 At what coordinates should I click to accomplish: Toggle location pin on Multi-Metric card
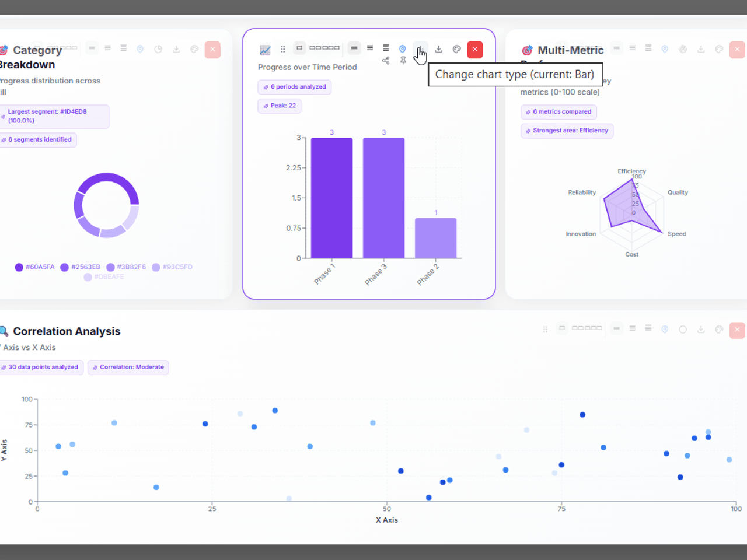pos(665,49)
